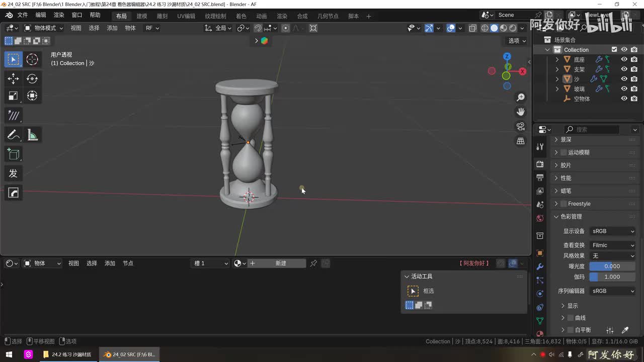The width and height of the screenshot is (644, 362).
Task: Adjust the 曝光度 exposure slider
Action: tap(612, 266)
